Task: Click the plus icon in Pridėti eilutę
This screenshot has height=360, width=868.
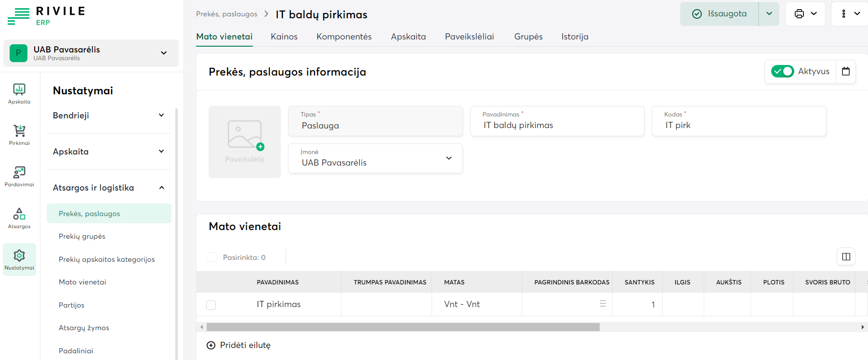Action: pos(211,345)
